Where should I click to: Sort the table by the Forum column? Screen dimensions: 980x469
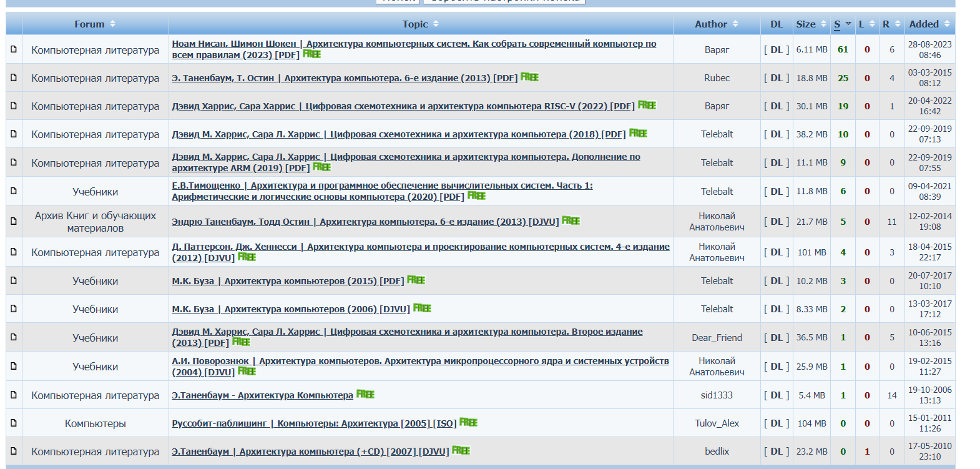[95, 24]
